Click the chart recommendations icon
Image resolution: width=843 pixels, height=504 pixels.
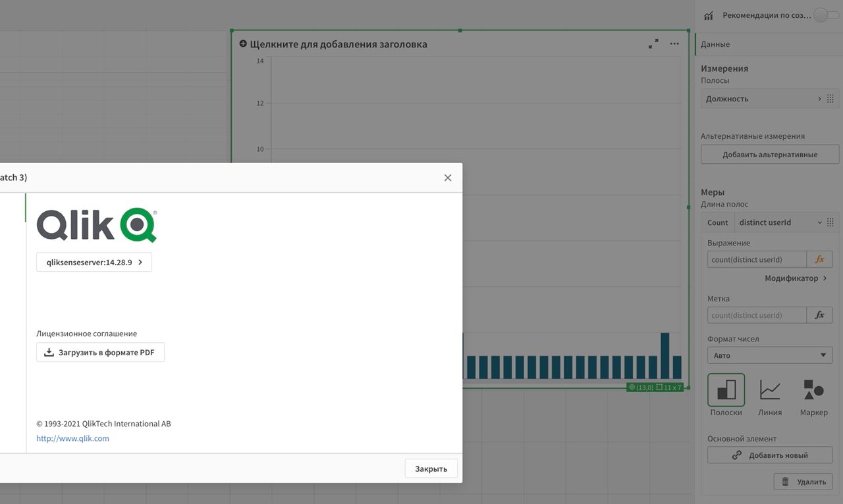[709, 16]
